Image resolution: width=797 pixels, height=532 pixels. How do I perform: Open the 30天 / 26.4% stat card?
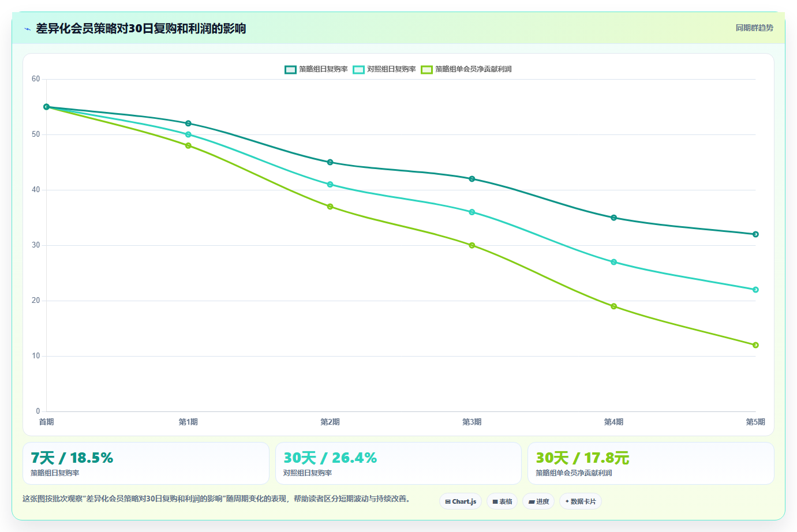pos(398,463)
